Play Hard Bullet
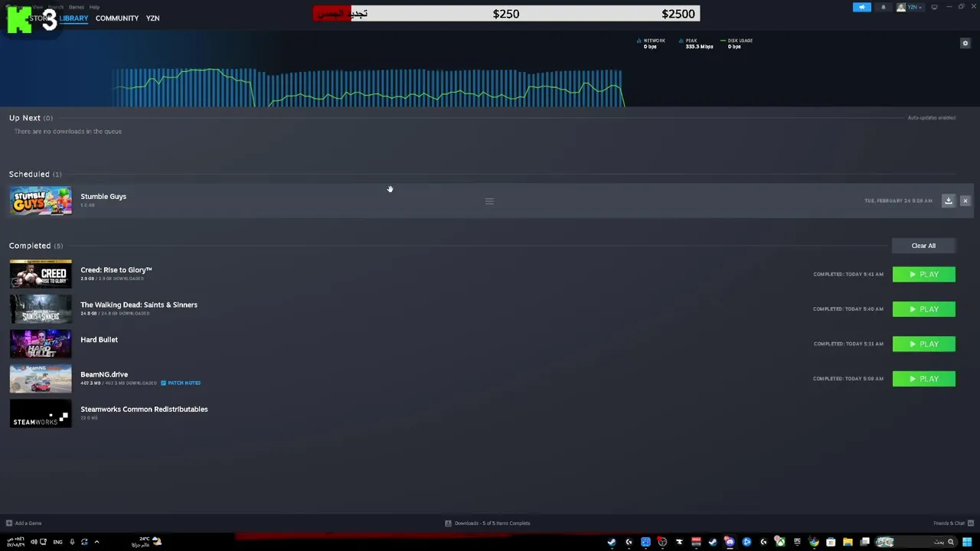This screenshot has height=551, width=980. pos(923,344)
